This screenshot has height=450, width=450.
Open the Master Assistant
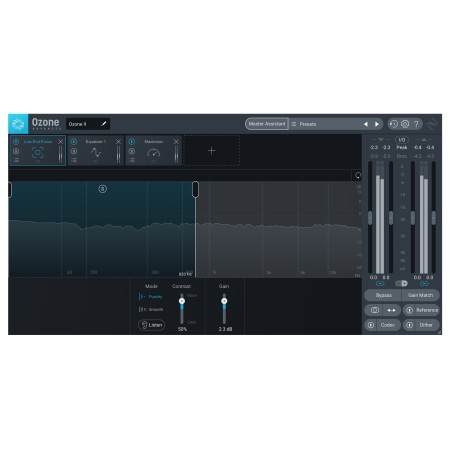267,124
